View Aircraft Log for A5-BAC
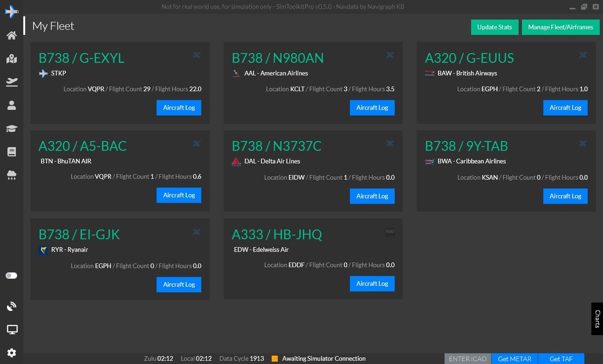Screen dimensions: 603x364 coord(179,195)
